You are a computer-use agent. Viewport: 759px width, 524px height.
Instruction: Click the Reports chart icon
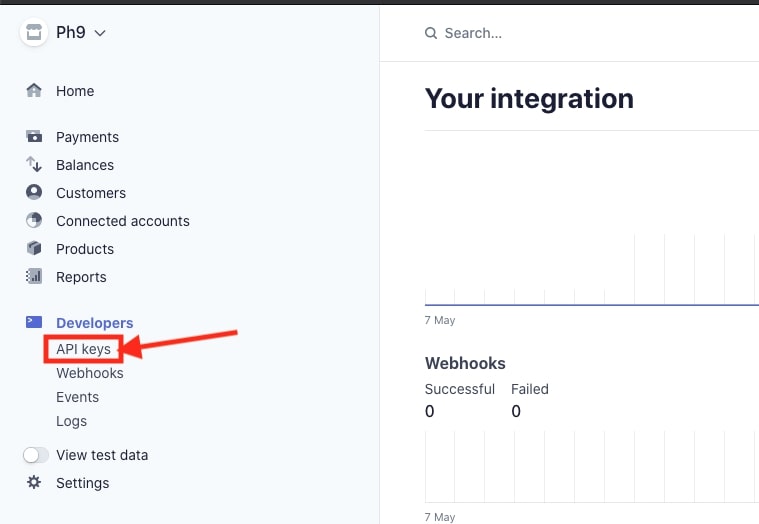click(x=34, y=277)
